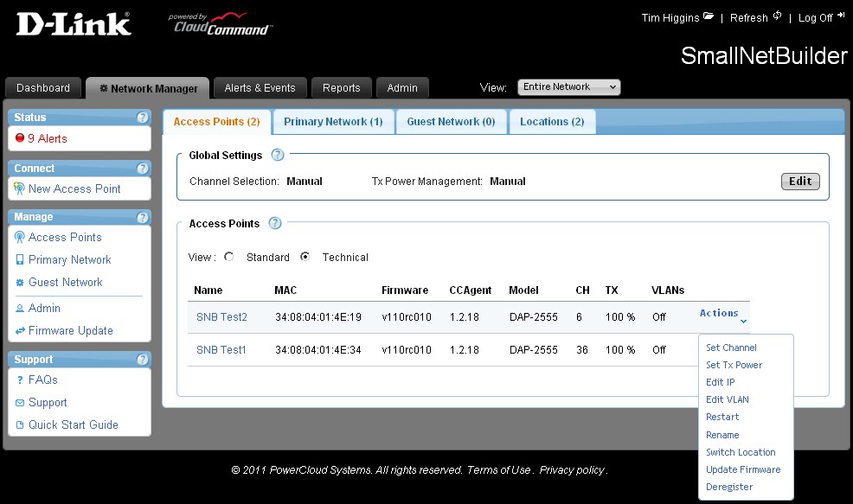The height and width of the screenshot is (504, 853).
Task: Switch to Primary Network (1) tab
Action: 333,122
